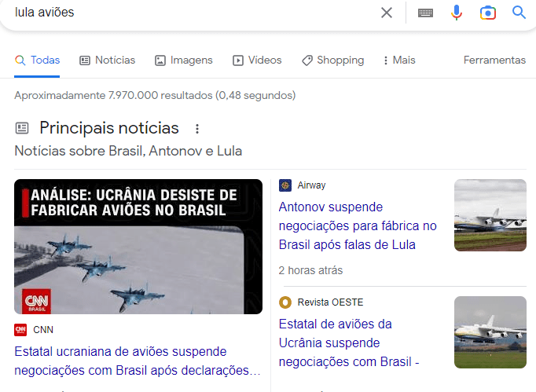Clear the search query with X icon

[x=386, y=13]
